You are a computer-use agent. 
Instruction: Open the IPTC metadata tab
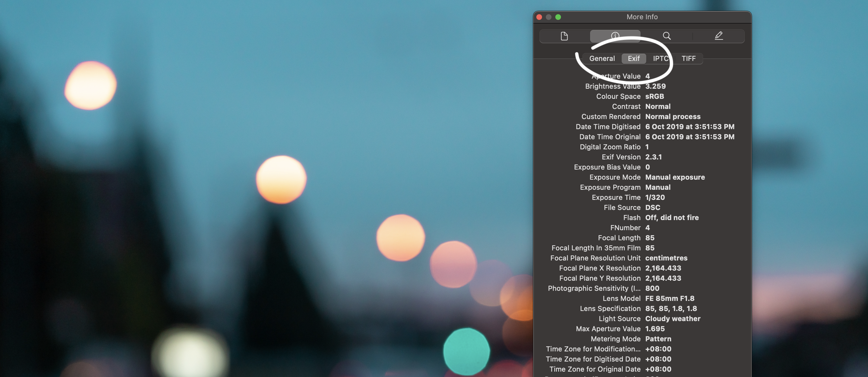tap(660, 58)
